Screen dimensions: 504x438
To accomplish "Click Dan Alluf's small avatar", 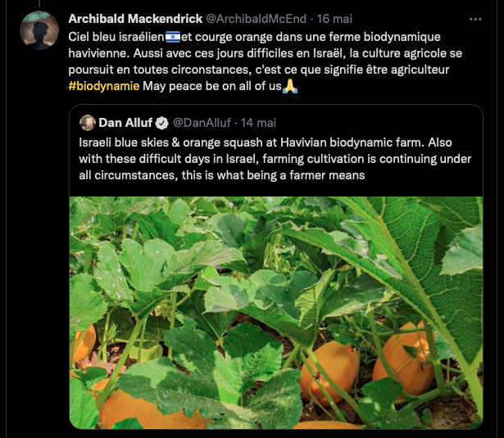I will pos(88,123).
